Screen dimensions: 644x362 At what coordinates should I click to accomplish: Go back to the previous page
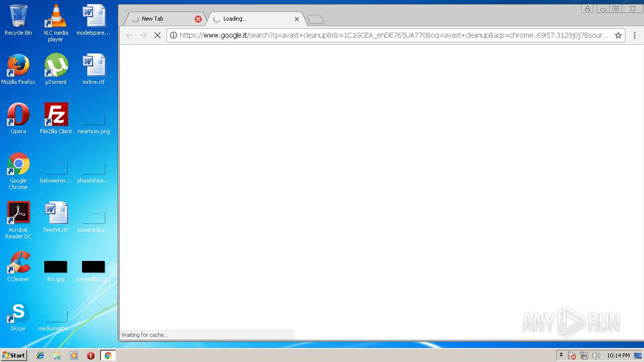tap(129, 35)
